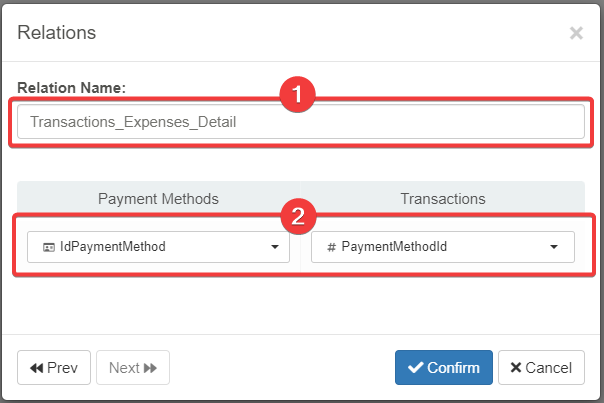
Task: Click the ID card icon beside IdPaymentMethod
Action: click(x=48, y=247)
